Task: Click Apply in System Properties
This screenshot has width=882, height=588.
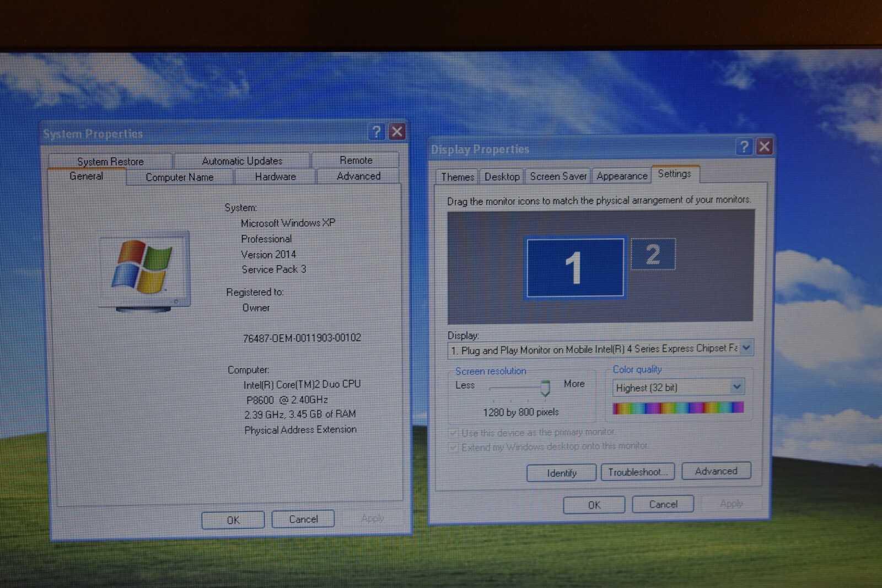Action: (373, 518)
